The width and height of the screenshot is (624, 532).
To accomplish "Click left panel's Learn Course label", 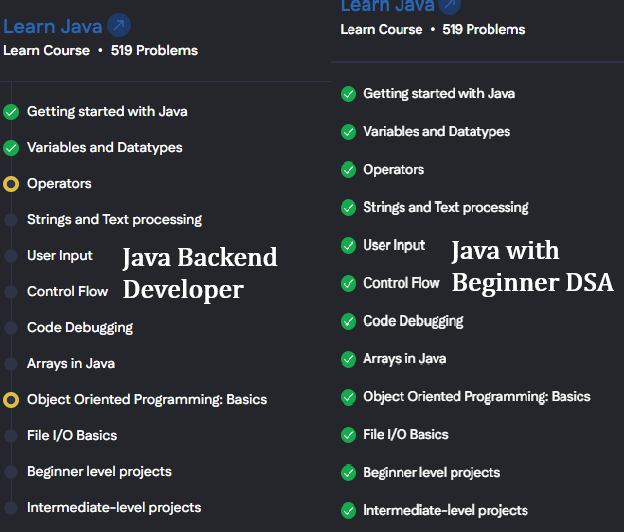I will coord(47,51).
